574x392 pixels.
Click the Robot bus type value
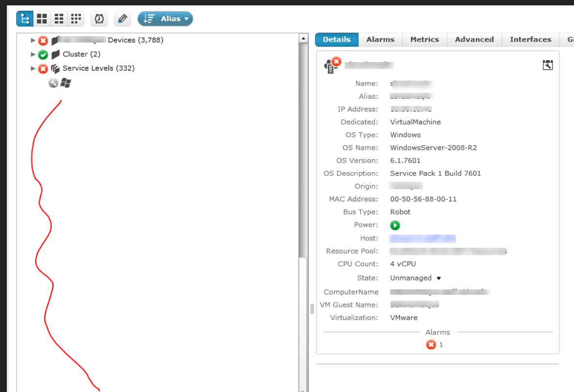(x=400, y=212)
